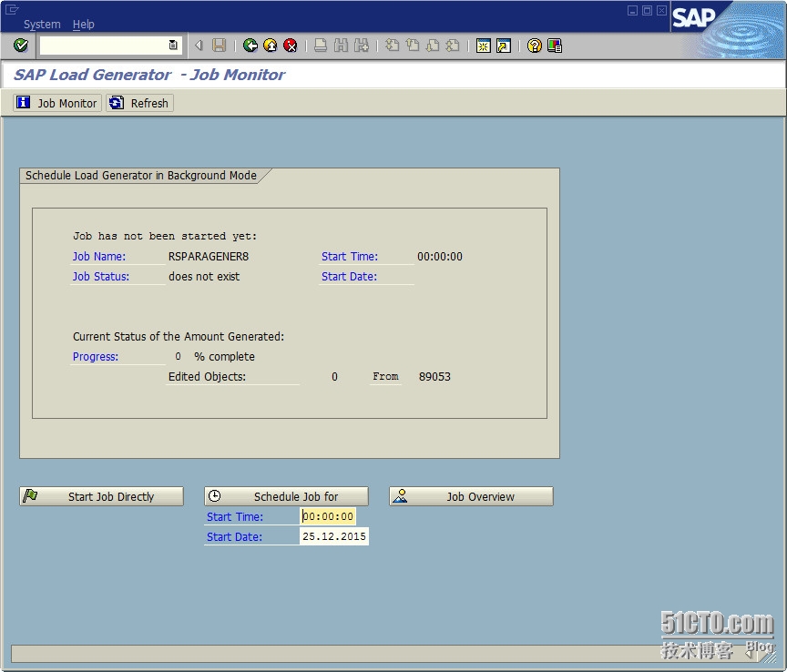Click the 'Edited Objects:' label
787x672 pixels.
click(x=207, y=376)
